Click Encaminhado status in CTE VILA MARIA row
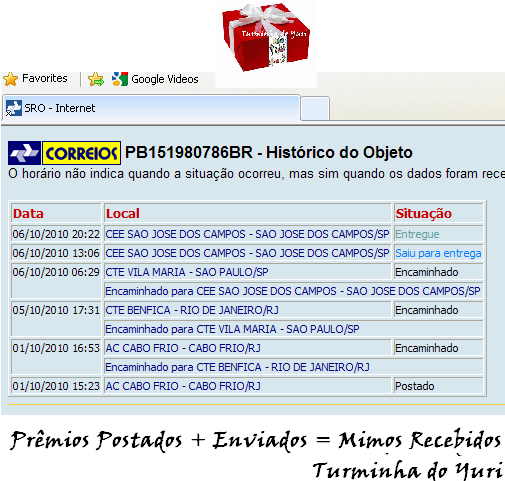The width and height of the screenshot is (505, 481). [427, 272]
